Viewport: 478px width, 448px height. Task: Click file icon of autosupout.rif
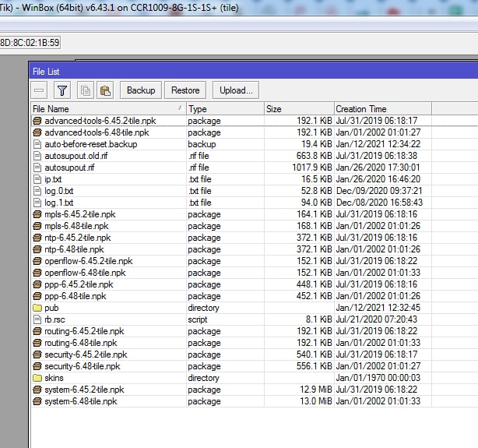pos(37,168)
